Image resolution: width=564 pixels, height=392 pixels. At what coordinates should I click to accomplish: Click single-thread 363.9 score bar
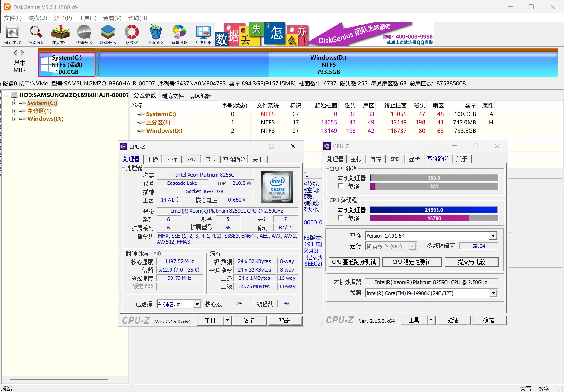tap(434, 178)
